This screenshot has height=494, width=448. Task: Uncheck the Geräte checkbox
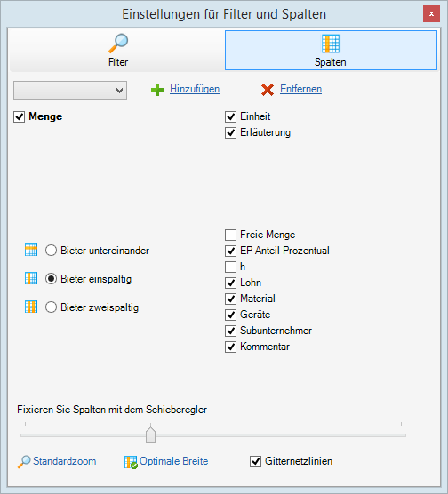[x=230, y=315]
